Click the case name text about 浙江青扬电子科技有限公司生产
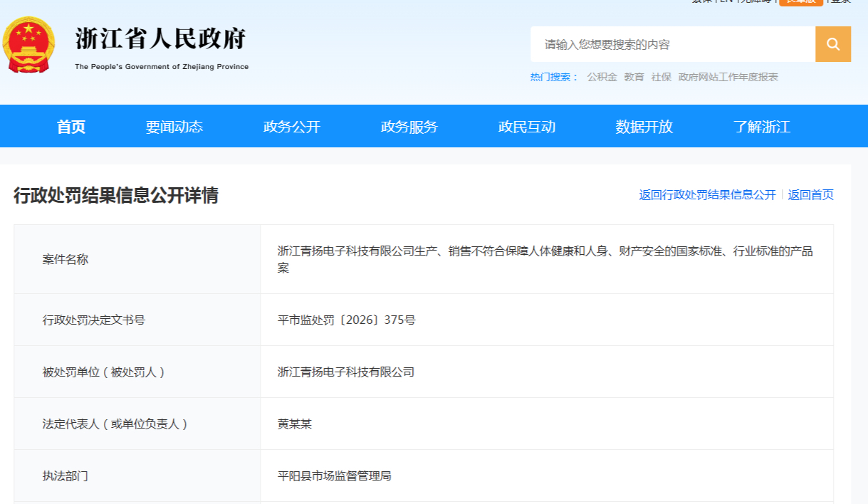The image size is (868, 504). pos(545,259)
